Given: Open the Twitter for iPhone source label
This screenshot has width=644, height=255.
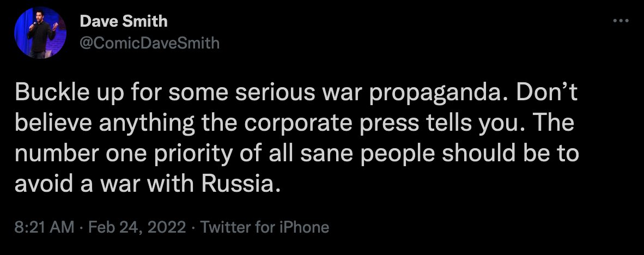Looking at the screenshot, I should pyautogui.click(x=264, y=227).
